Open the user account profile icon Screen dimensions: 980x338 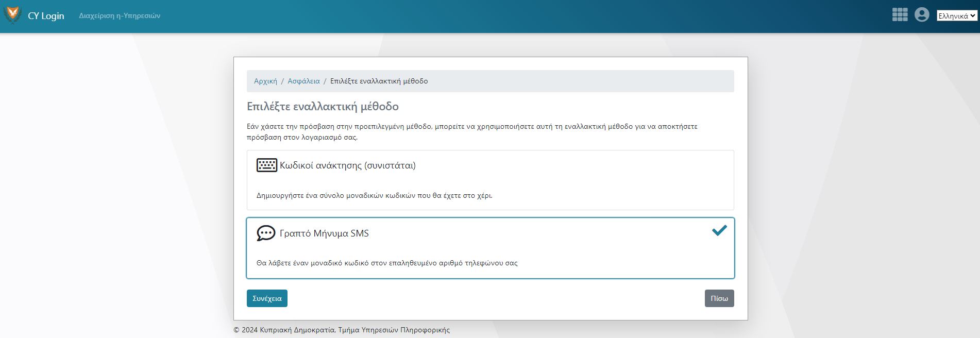(921, 15)
